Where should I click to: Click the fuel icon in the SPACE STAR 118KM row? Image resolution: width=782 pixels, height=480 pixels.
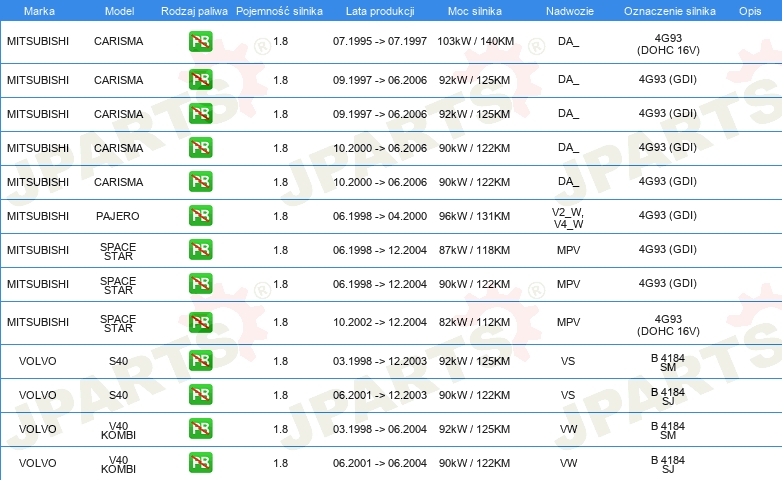(x=200, y=249)
